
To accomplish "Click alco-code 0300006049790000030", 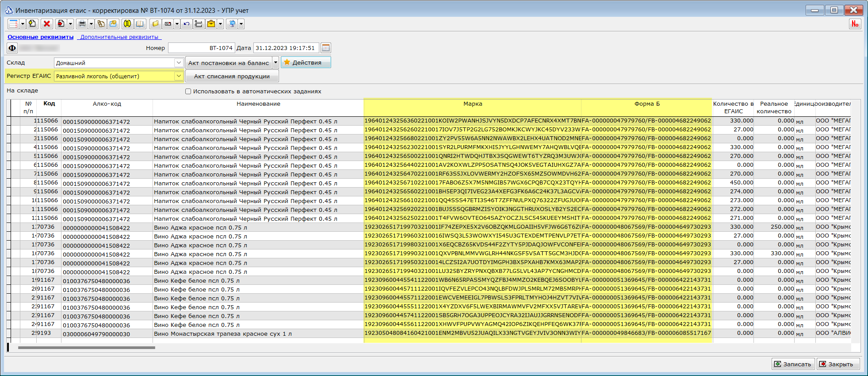I will [x=107, y=334].
